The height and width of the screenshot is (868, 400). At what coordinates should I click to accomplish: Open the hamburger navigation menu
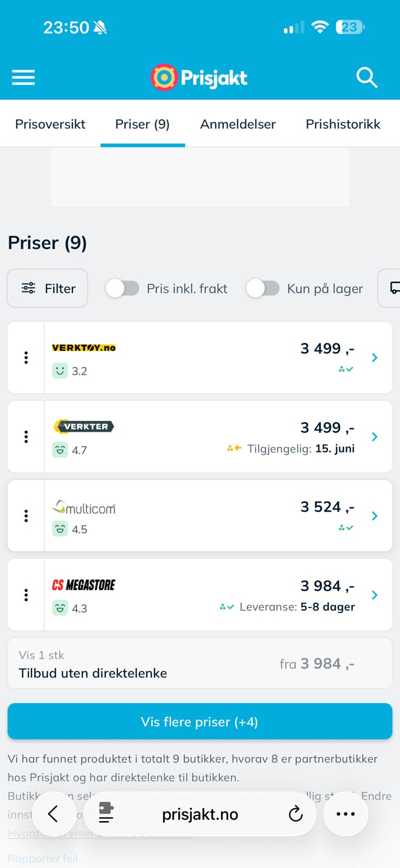pos(23,78)
